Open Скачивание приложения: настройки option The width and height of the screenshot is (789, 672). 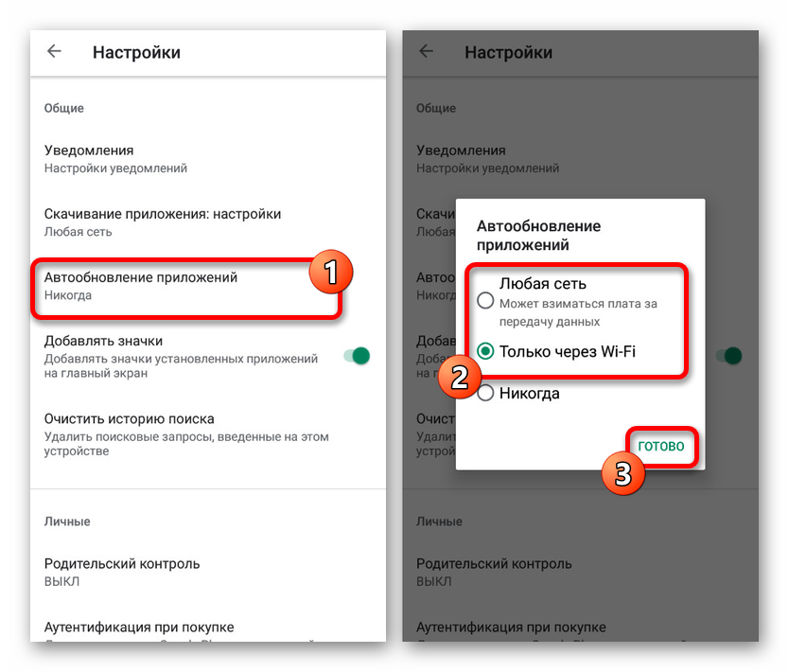click(x=208, y=222)
